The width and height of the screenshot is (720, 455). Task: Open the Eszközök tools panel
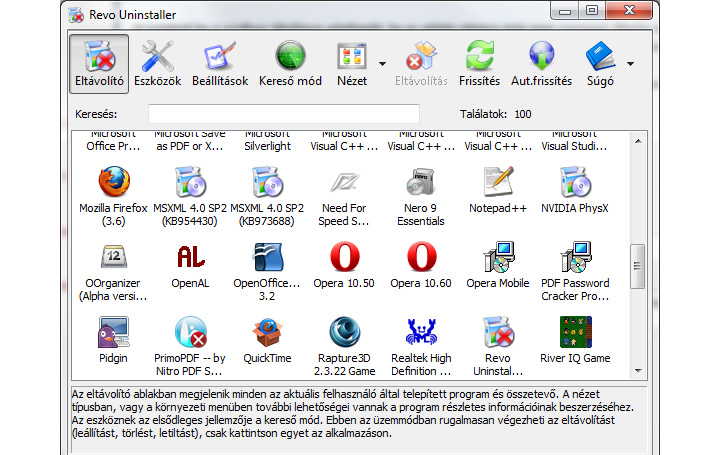pyautogui.click(x=157, y=63)
